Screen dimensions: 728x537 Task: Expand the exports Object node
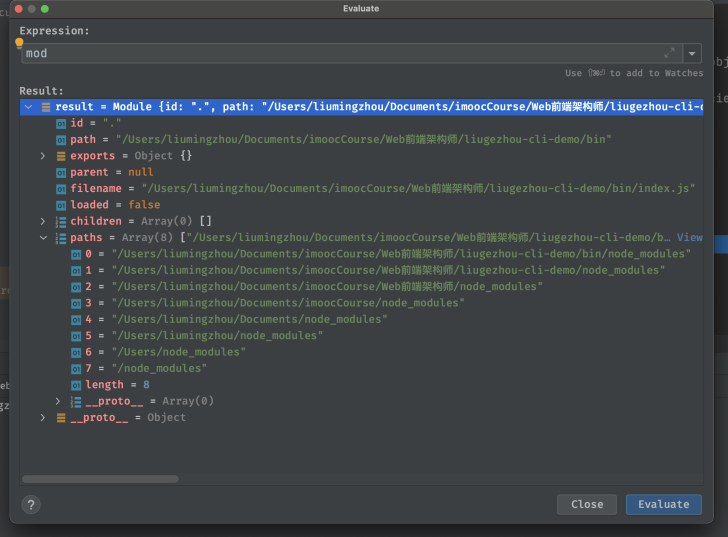click(x=43, y=156)
